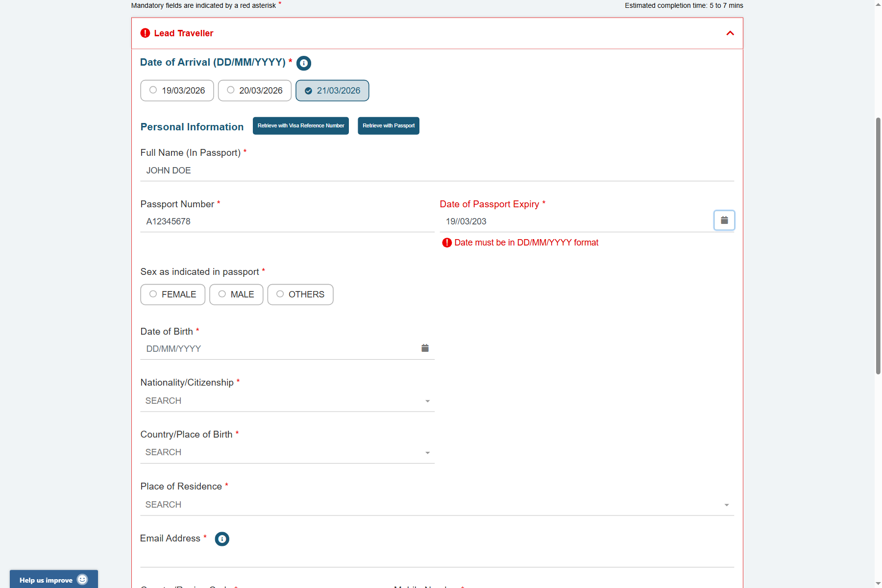The image size is (882, 588).
Task: Select arrival date 20/03/2026
Action: tap(254, 91)
